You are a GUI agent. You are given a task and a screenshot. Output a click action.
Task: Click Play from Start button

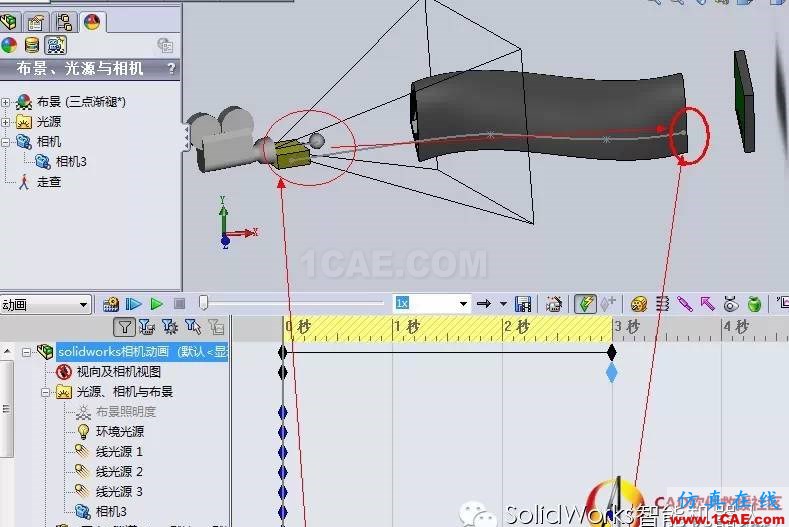click(x=133, y=304)
